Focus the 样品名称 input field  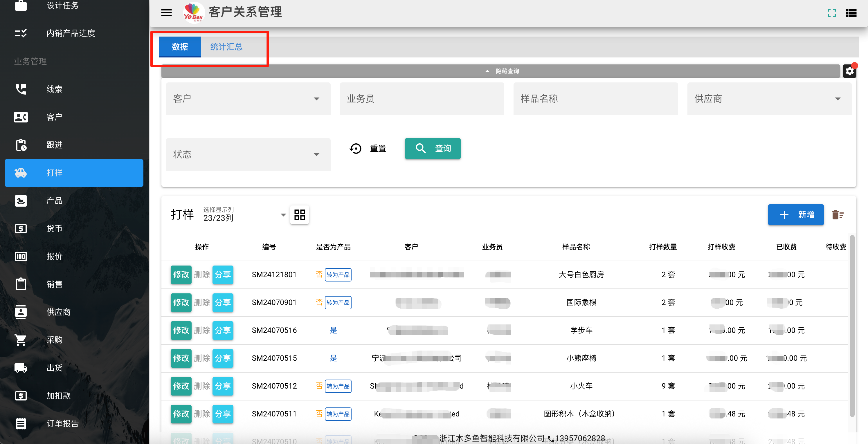(595, 99)
